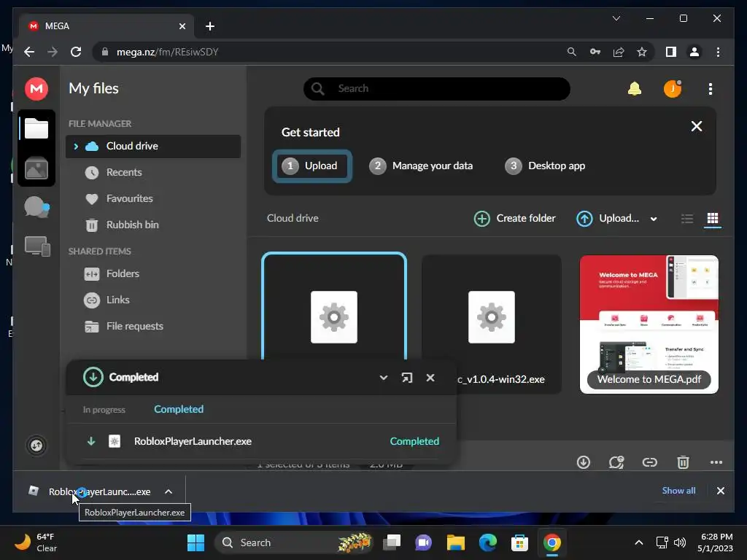Viewport: 747px width, 560px height.
Task: Click the Chrome reload button
Action: click(76, 52)
